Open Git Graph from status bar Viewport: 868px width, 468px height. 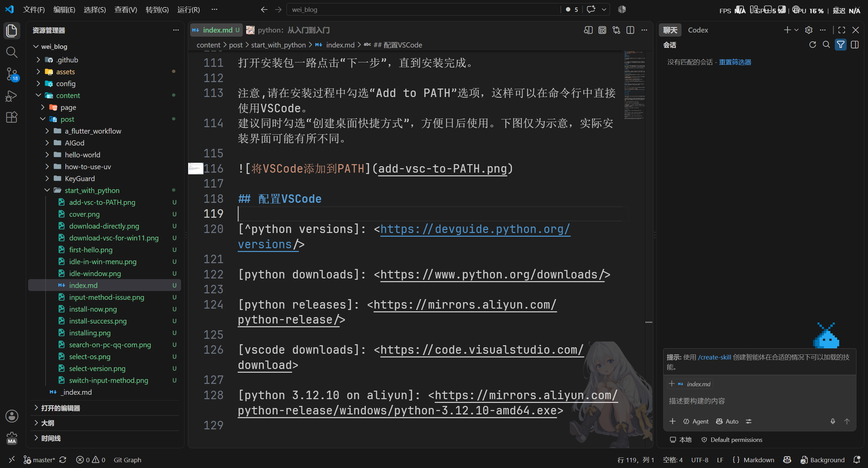click(127, 460)
